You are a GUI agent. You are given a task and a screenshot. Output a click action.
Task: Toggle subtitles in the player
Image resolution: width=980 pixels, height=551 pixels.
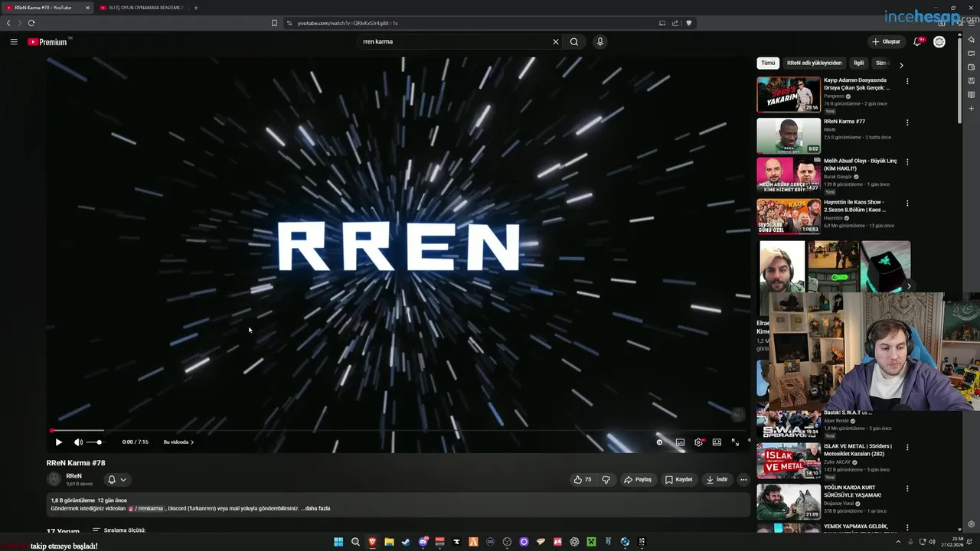[680, 442]
